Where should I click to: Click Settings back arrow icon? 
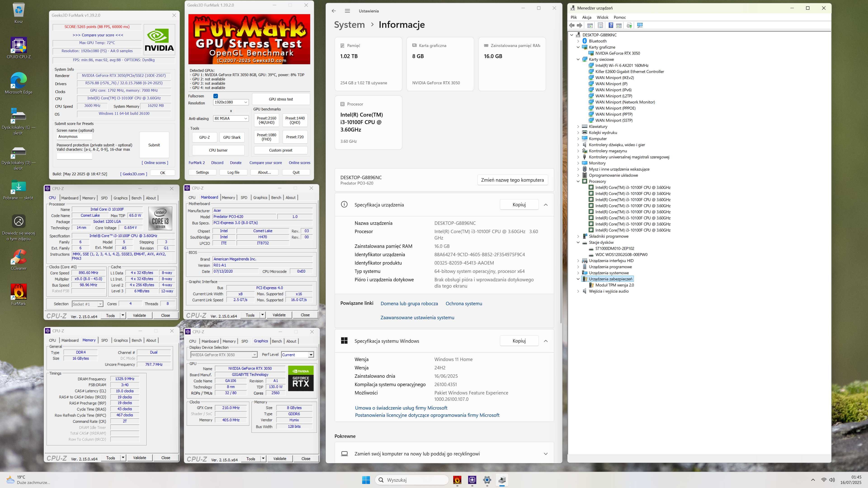(334, 11)
